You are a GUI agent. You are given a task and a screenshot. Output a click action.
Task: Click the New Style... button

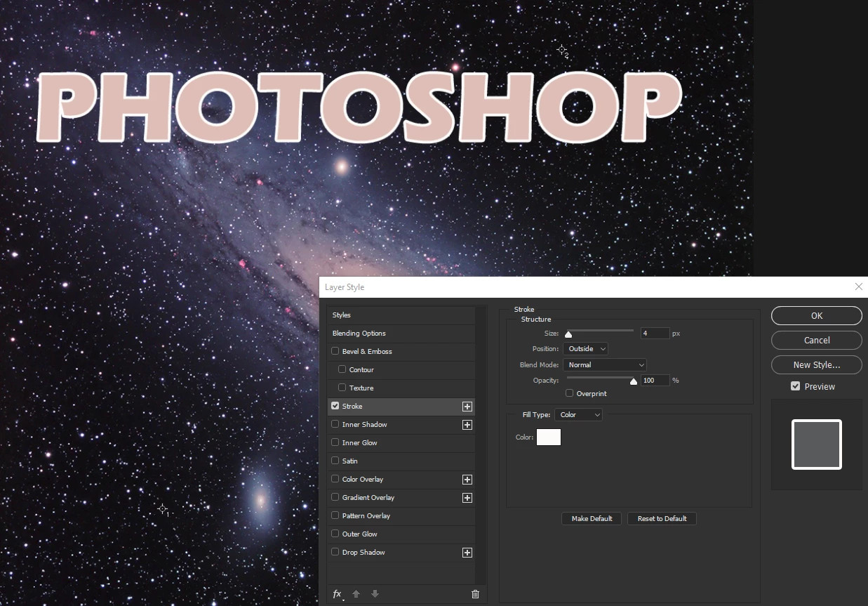point(817,365)
